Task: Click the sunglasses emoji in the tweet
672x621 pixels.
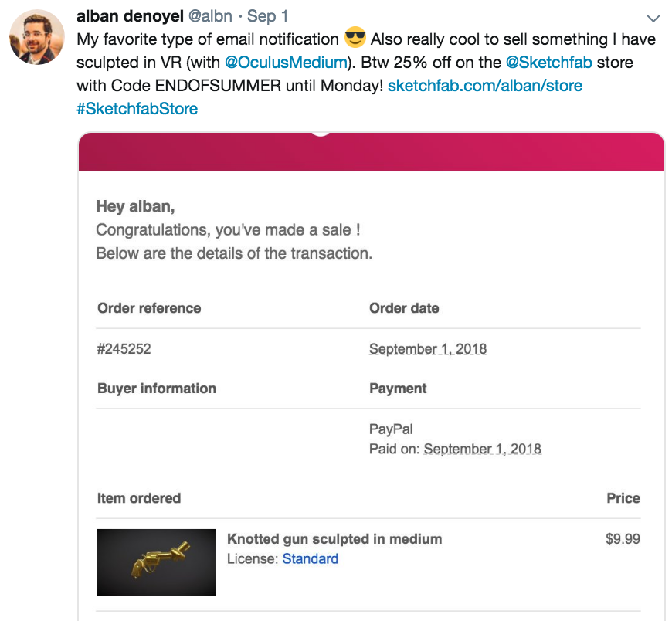Action: (x=355, y=38)
